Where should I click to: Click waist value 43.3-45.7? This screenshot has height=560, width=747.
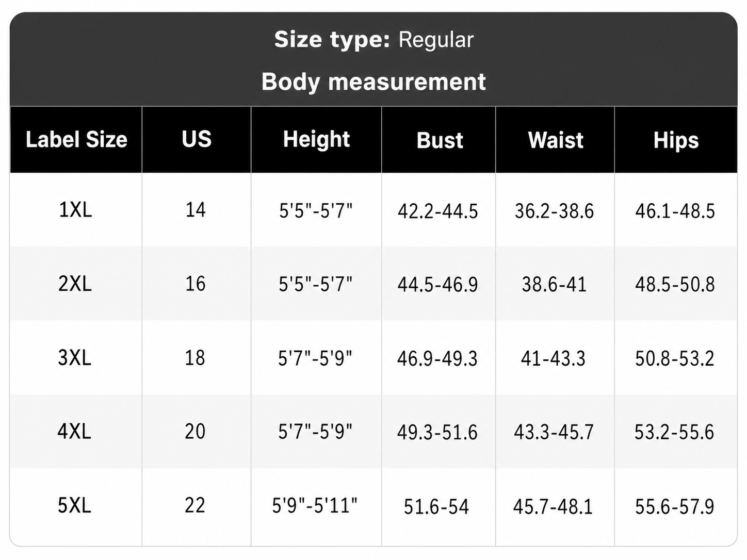[x=554, y=432]
